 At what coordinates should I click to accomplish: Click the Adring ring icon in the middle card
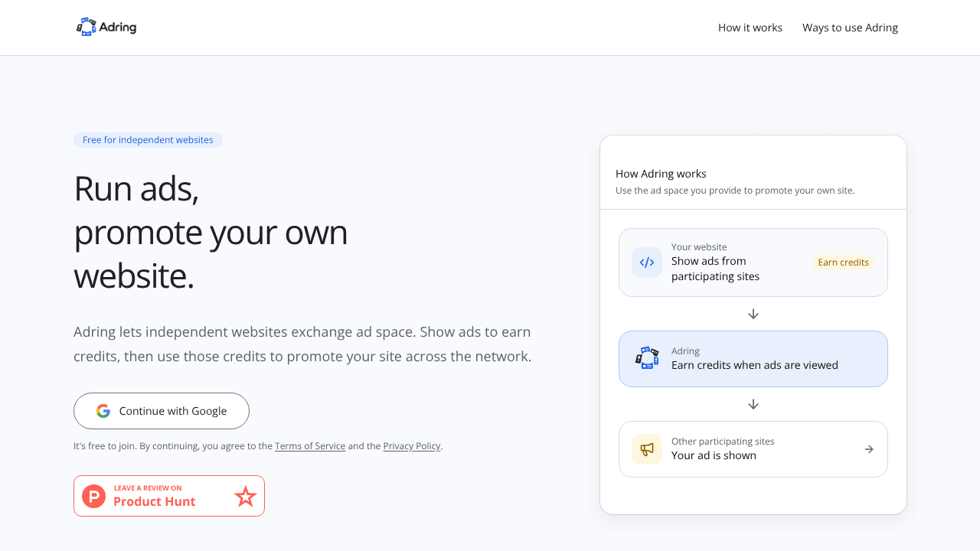(647, 358)
